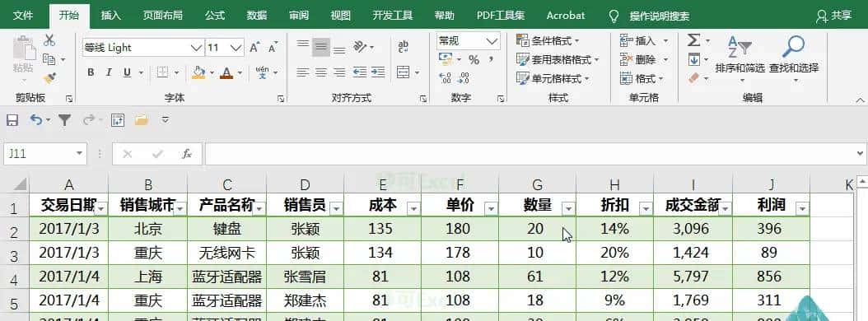The image size is (868, 321).
Task: Decrease decimal places
Action: pos(464,78)
